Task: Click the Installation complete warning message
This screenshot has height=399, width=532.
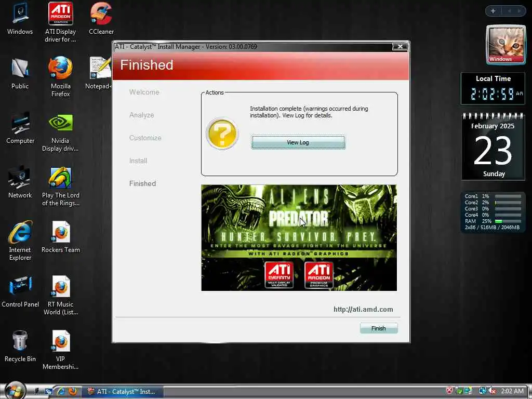Action: click(x=309, y=112)
